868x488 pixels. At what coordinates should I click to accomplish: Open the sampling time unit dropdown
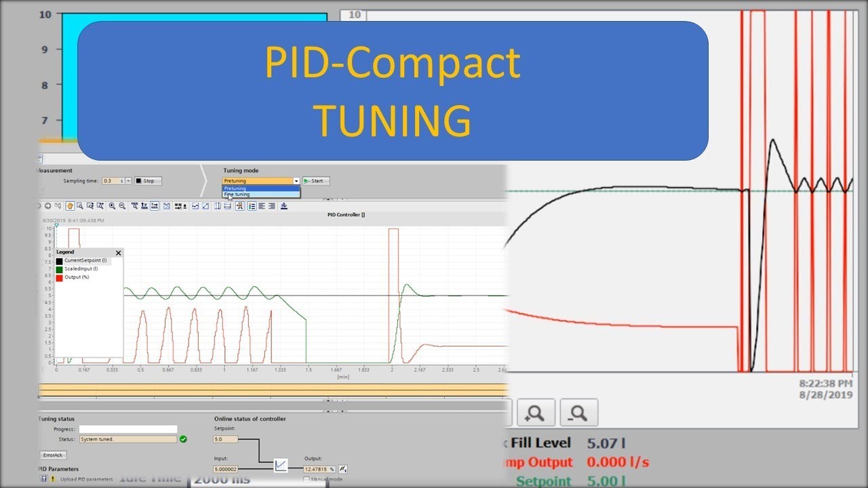(129, 181)
